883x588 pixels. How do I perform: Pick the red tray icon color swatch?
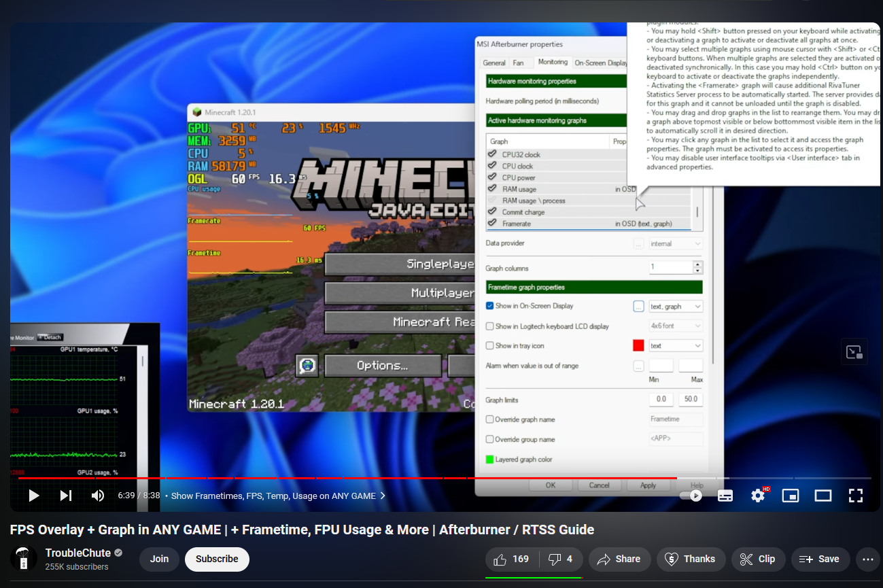point(638,345)
